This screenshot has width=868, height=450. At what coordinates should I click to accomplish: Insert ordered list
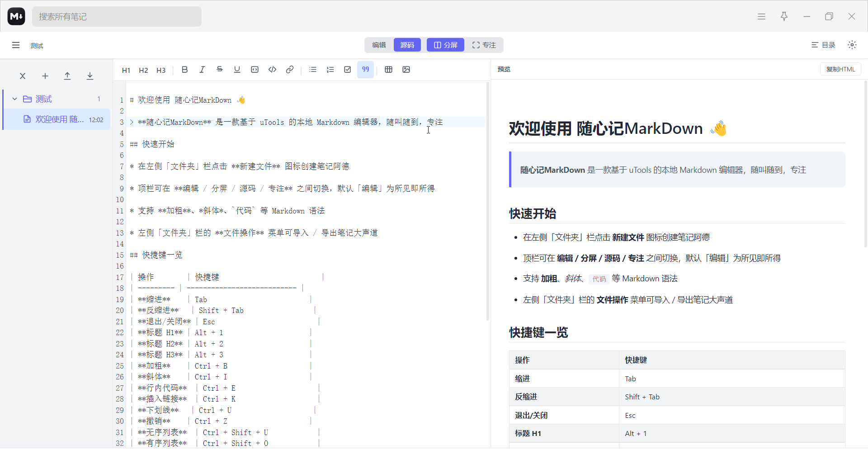point(330,70)
